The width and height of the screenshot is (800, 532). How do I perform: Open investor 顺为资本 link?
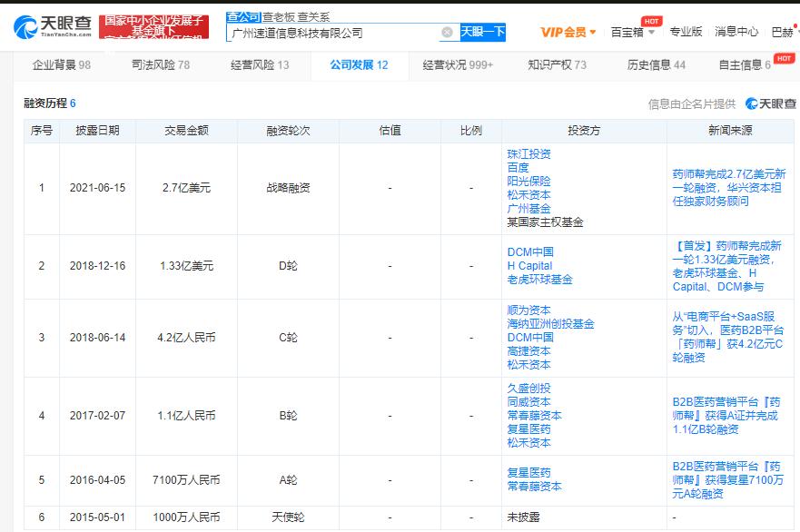tap(528, 310)
